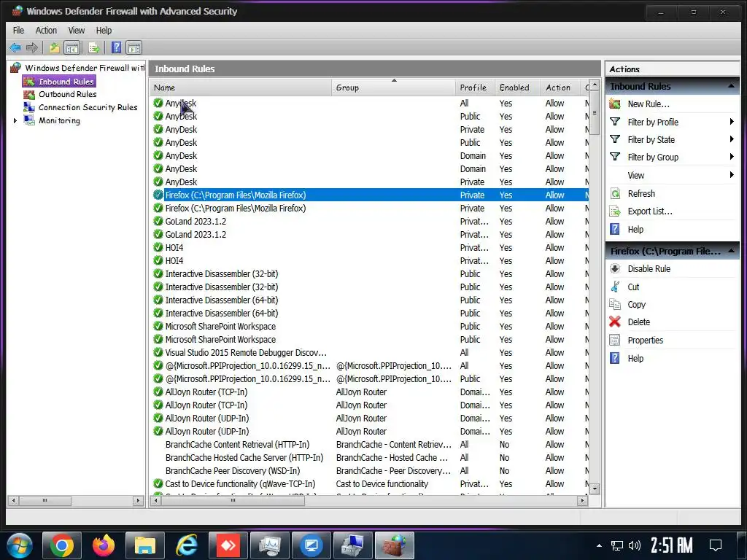Click the Monitoring node icon

coord(29,120)
